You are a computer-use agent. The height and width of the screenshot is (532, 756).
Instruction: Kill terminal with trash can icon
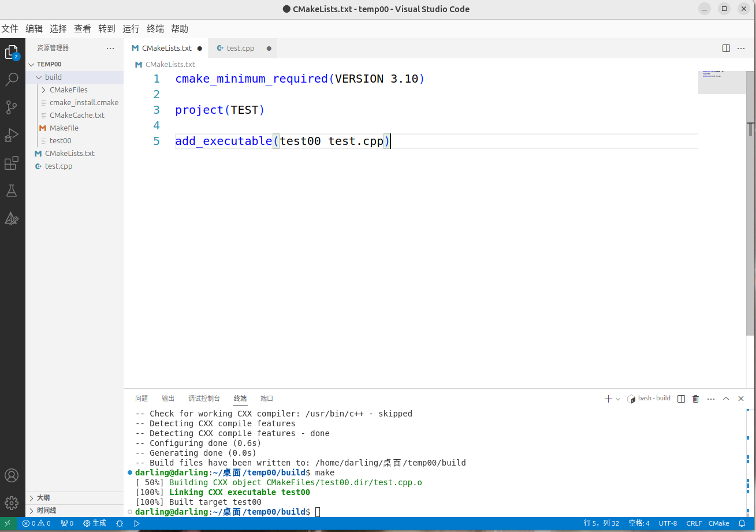coord(695,399)
